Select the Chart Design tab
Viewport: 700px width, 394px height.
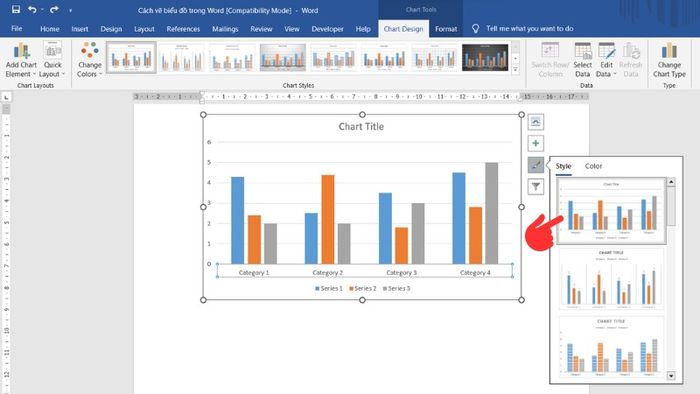(x=403, y=29)
